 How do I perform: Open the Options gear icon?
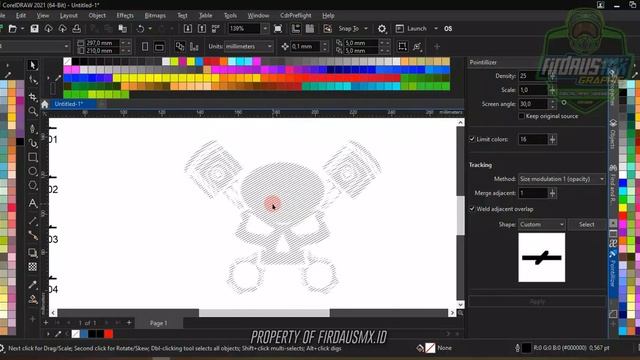coord(382,29)
